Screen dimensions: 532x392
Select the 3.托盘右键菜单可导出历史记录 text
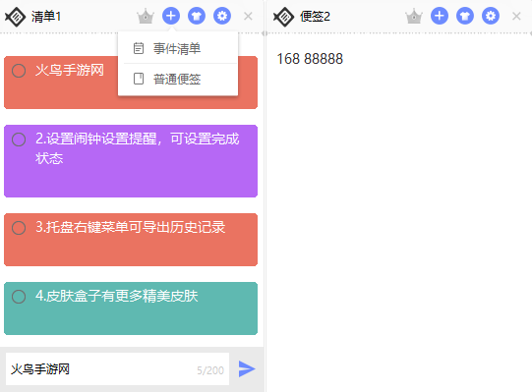[x=130, y=227]
